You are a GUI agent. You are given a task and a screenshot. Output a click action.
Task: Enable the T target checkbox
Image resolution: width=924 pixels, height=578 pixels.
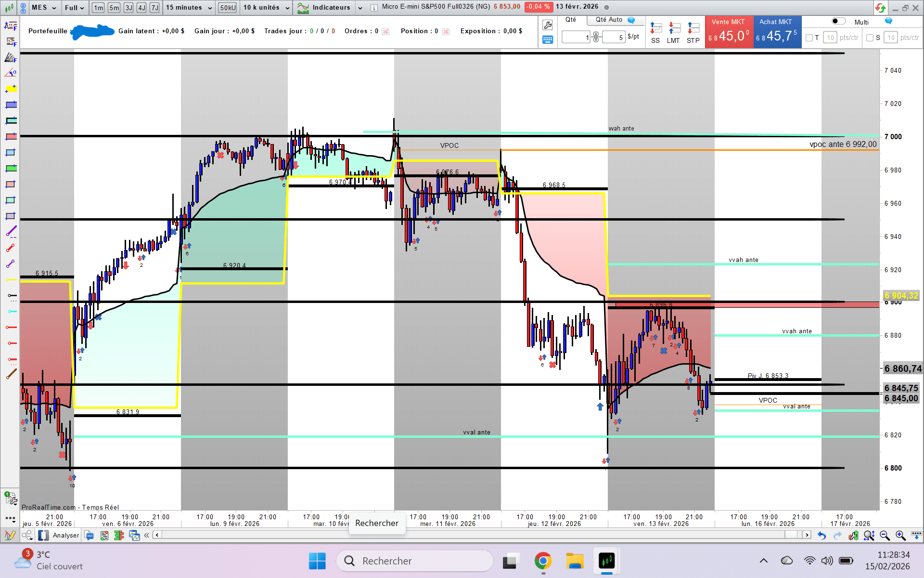point(809,38)
